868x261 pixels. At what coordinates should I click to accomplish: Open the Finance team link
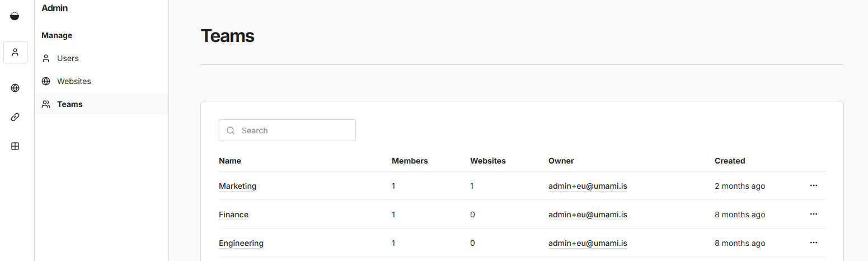click(x=233, y=215)
